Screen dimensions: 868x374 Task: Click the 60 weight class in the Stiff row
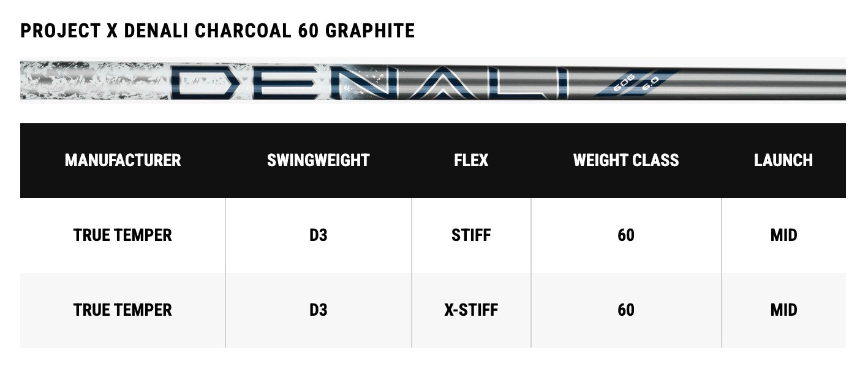[625, 235]
